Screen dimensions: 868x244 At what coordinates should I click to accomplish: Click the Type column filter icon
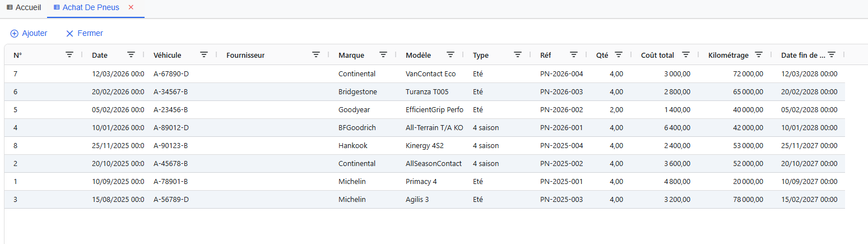[518, 54]
